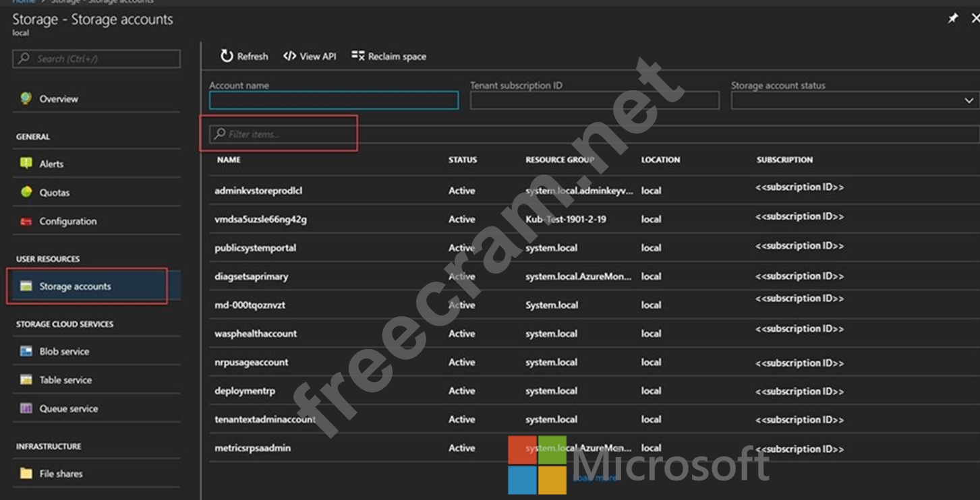This screenshot has height=500, width=980.
Task: Click the Filter items search field
Action: tap(594, 134)
